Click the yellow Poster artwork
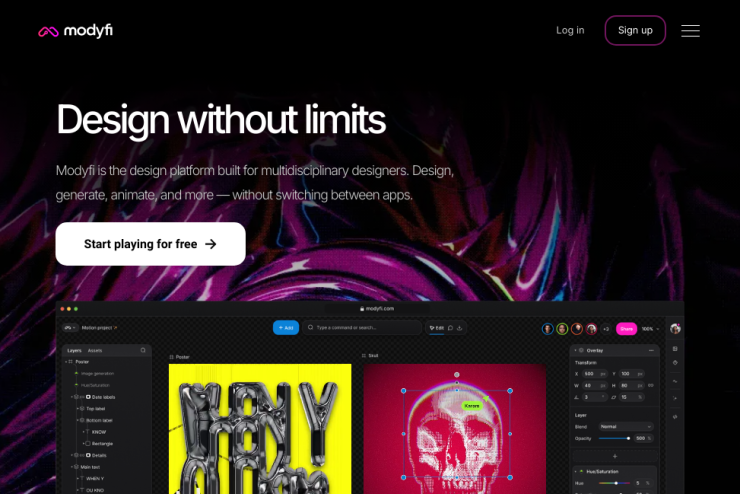Image resolution: width=740 pixels, height=494 pixels. [x=260, y=429]
